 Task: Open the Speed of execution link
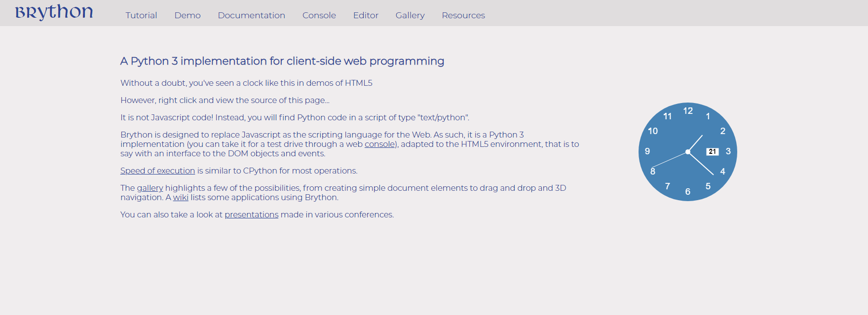(x=157, y=171)
